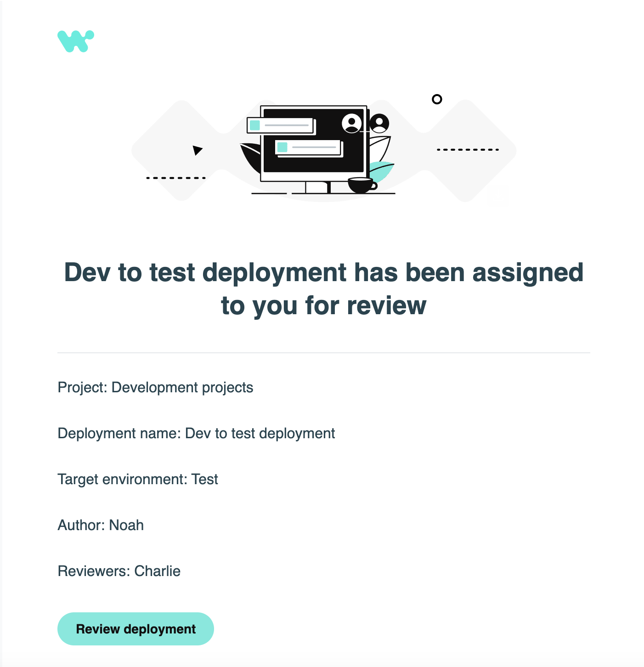644x667 pixels.
Task: Click the right dashed line in the illustration
Action: [x=468, y=149]
